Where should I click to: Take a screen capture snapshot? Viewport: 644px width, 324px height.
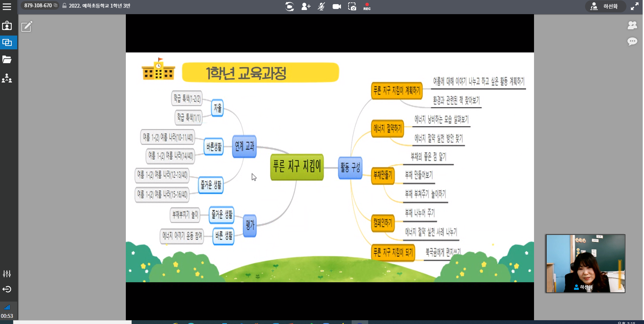click(x=352, y=7)
